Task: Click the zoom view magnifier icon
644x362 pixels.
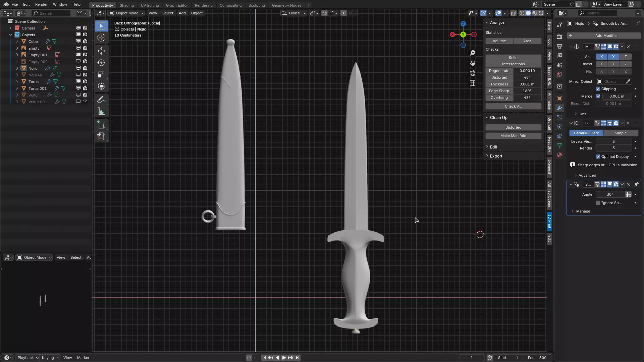Action: [x=473, y=53]
